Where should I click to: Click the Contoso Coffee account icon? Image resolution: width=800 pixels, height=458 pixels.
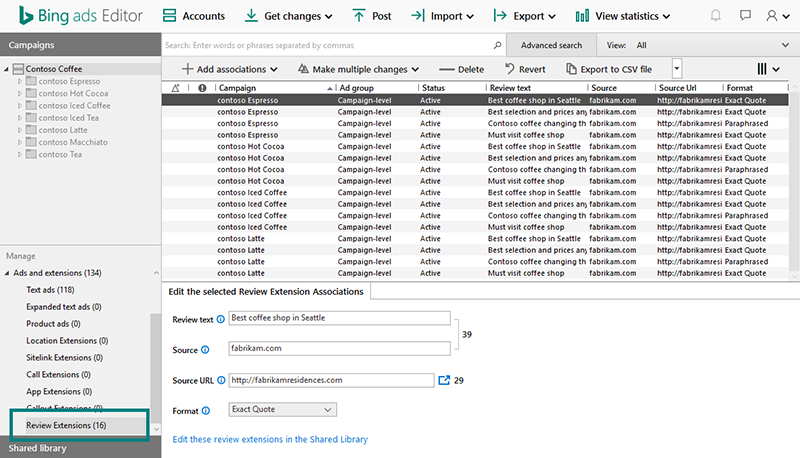coord(18,68)
